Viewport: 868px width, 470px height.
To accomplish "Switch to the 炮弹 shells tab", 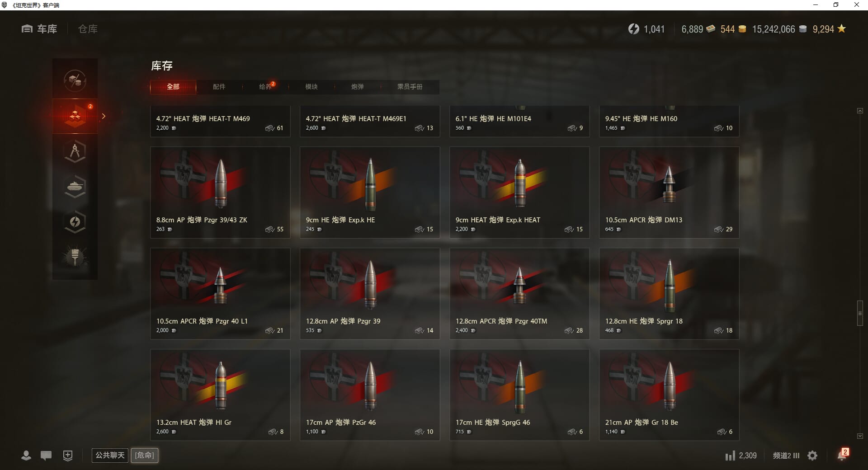I will pos(357,87).
